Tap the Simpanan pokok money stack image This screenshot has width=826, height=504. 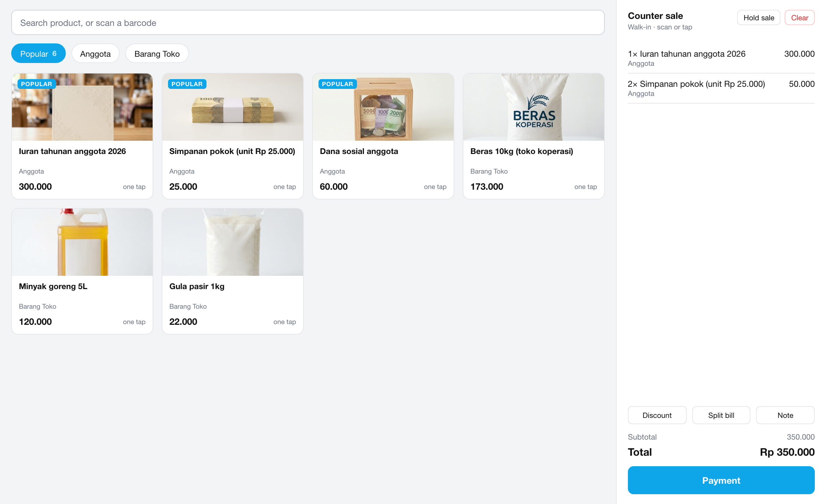click(233, 107)
